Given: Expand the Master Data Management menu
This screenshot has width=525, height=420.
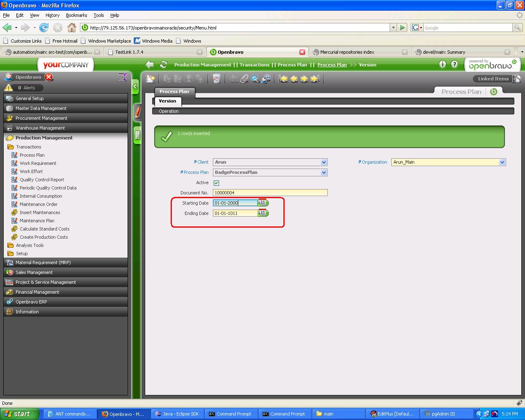Looking at the screenshot, I should click(66, 108).
